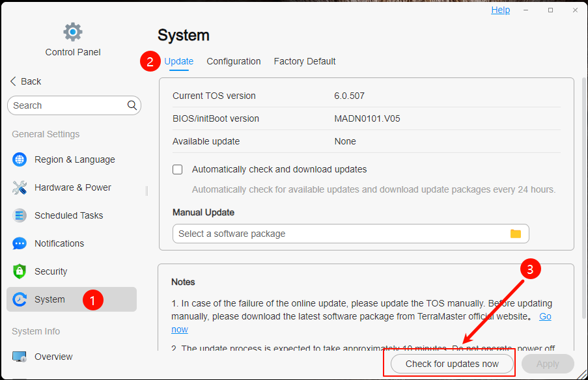Screen dimensions: 588x380
Task: Go back using the Back chevron
Action: pyautogui.click(x=13, y=81)
